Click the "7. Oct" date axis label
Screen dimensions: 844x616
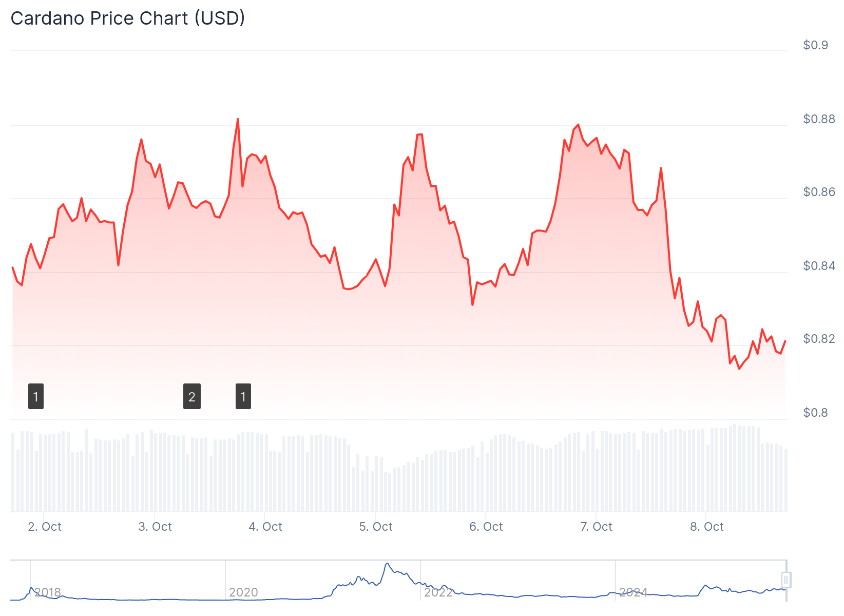(x=597, y=527)
